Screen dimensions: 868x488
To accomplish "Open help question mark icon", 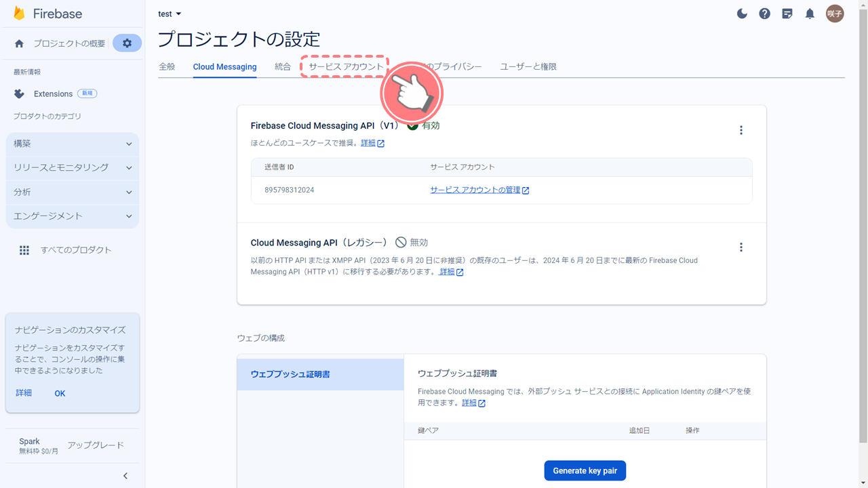I will (764, 14).
